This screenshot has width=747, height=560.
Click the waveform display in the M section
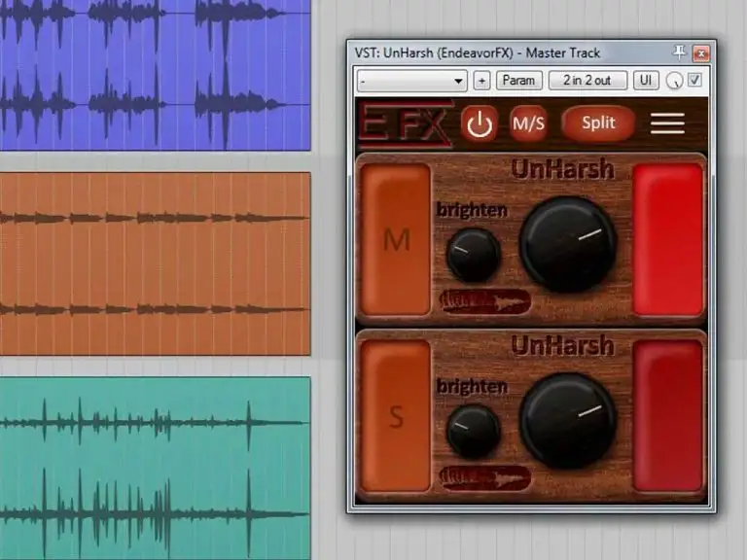(485, 302)
